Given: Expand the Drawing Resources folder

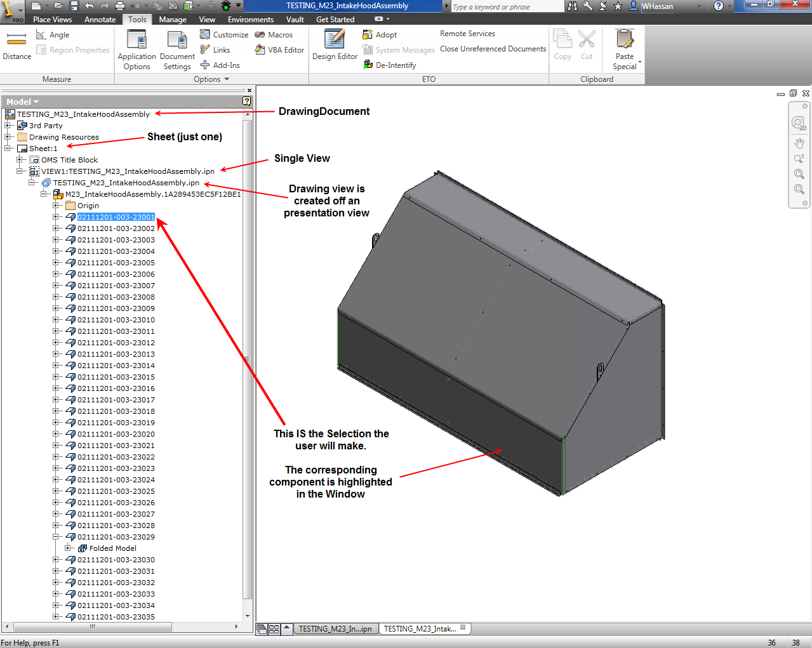Looking at the screenshot, I should click(x=7, y=137).
